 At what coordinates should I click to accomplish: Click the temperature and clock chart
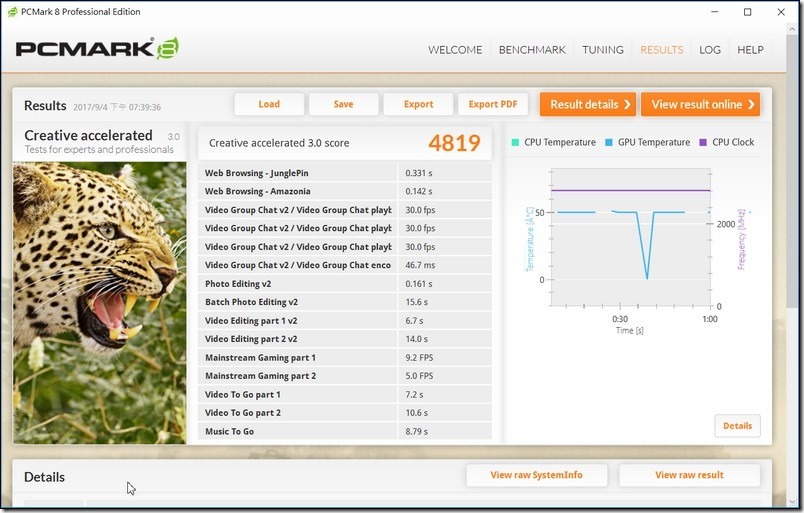(x=631, y=237)
